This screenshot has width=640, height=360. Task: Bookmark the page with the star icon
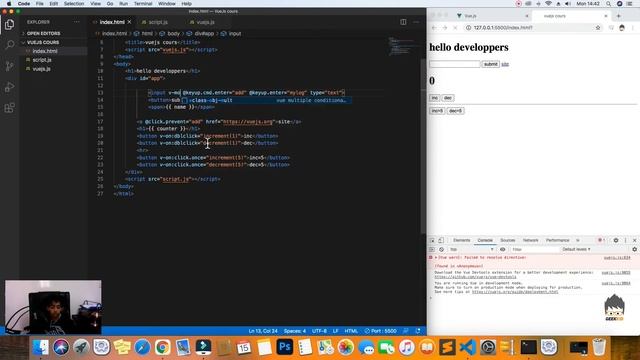pyautogui.click(x=598, y=28)
